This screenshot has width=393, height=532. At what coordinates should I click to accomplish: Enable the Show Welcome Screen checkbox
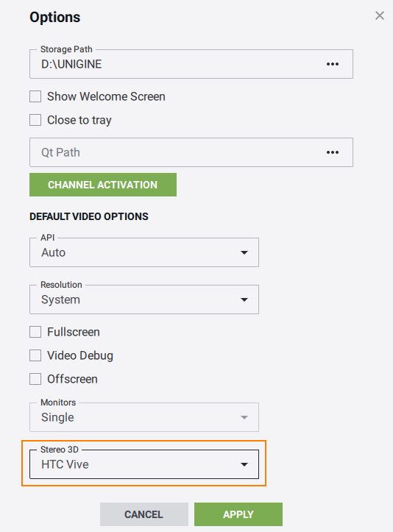click(35, 96)
